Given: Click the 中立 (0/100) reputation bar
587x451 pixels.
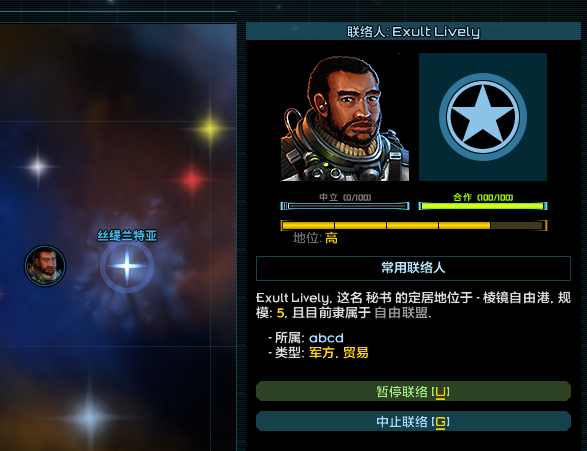Looking at the screenshot, I should (x=345, y=205).
